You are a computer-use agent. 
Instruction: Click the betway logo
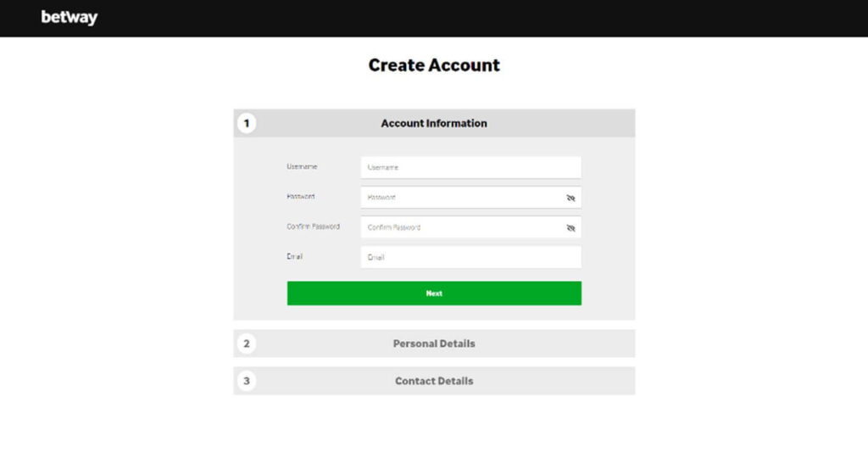tap(70, 18)
